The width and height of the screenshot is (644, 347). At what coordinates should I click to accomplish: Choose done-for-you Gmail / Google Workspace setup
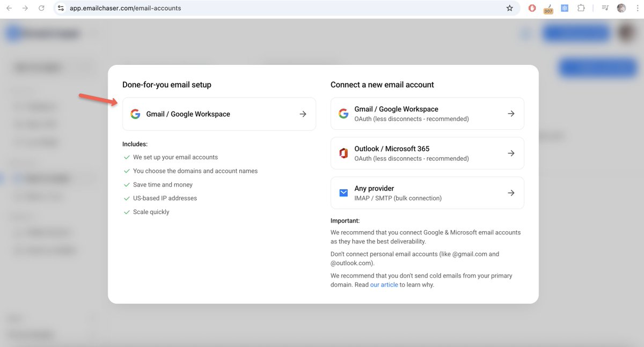click(219, 114)
